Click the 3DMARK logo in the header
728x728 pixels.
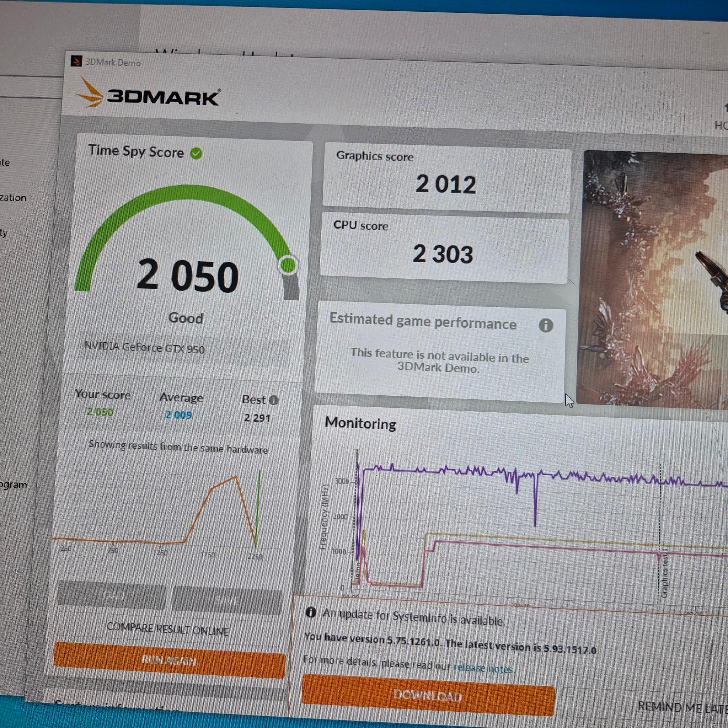(x=149, y=94)
